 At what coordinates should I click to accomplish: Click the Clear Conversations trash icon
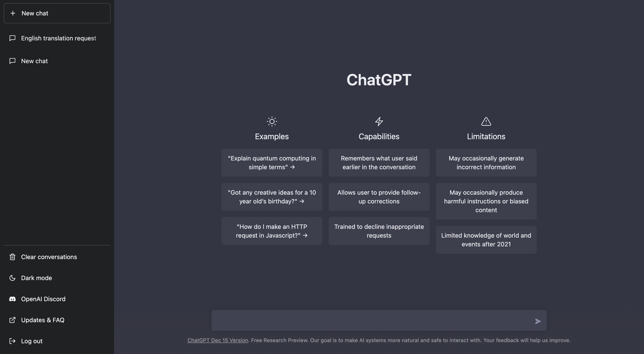[x=12, y=256]
